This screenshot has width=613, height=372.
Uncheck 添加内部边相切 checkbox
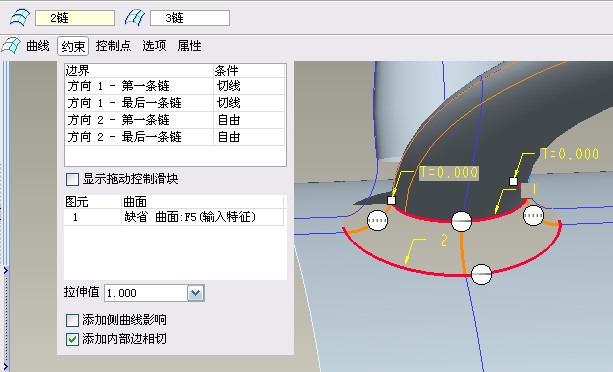[72, 339]
